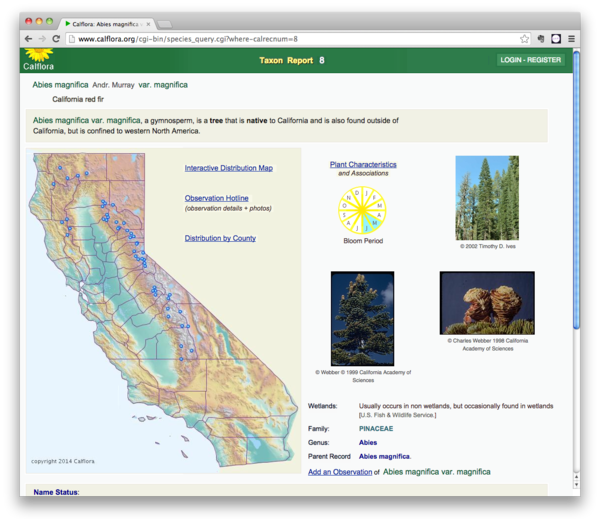Reload the page with the refresh icon
The height and width of the screenshot is (519, 600).
tap(56, 39)
